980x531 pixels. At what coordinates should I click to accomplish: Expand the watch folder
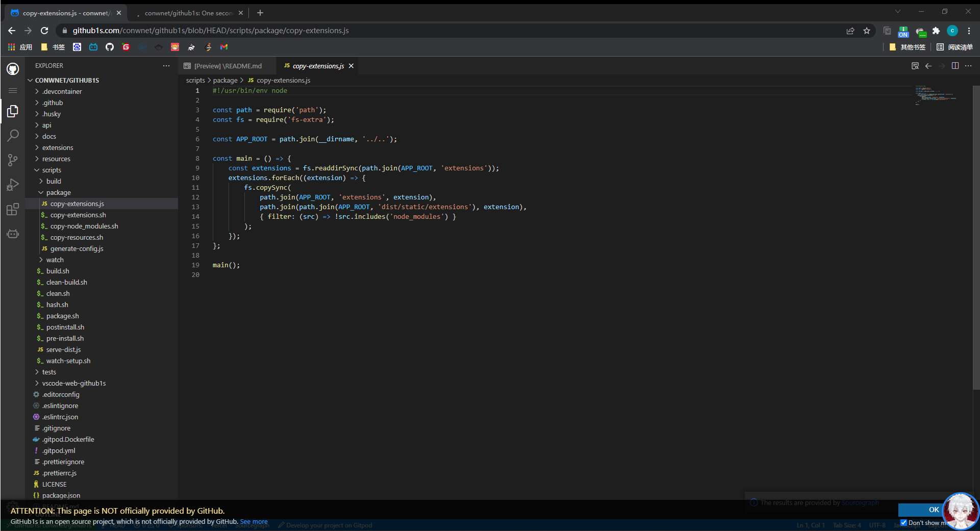[55, 260]
